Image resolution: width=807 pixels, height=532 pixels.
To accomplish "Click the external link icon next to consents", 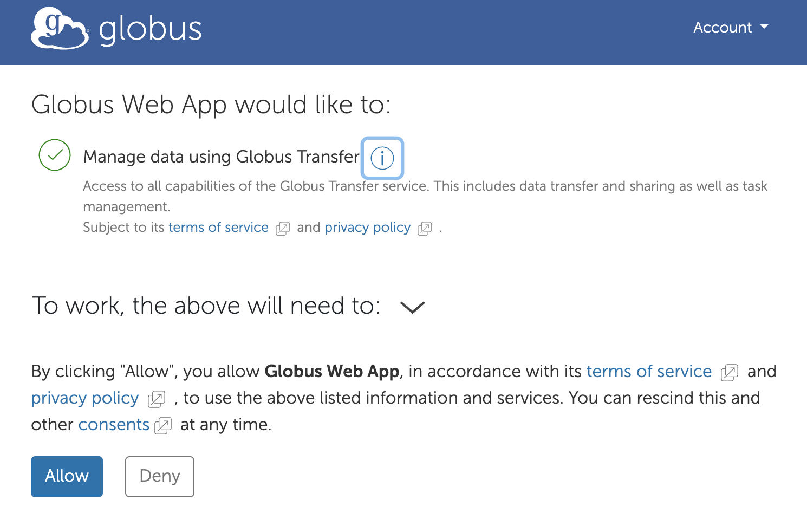I will (162, 426).
